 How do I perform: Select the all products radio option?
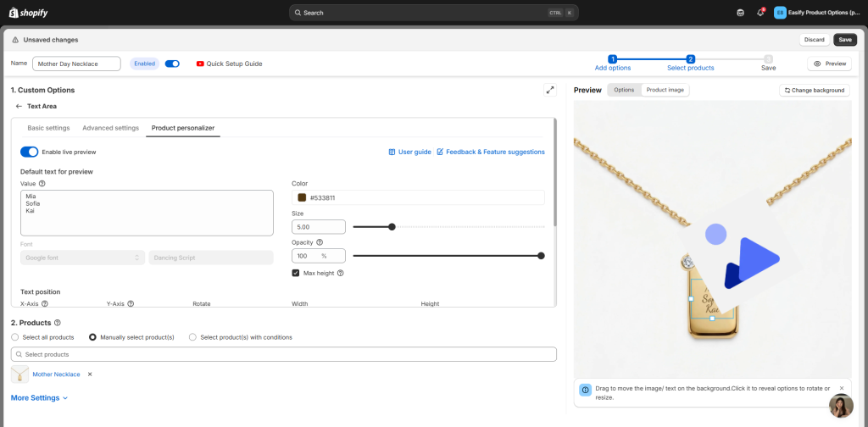tap(15, 337)
